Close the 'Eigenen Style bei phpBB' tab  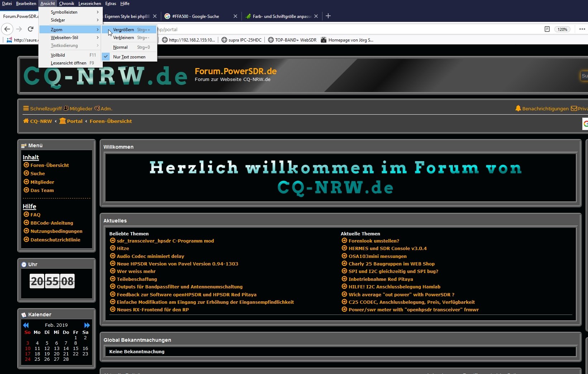coord(155,16)
